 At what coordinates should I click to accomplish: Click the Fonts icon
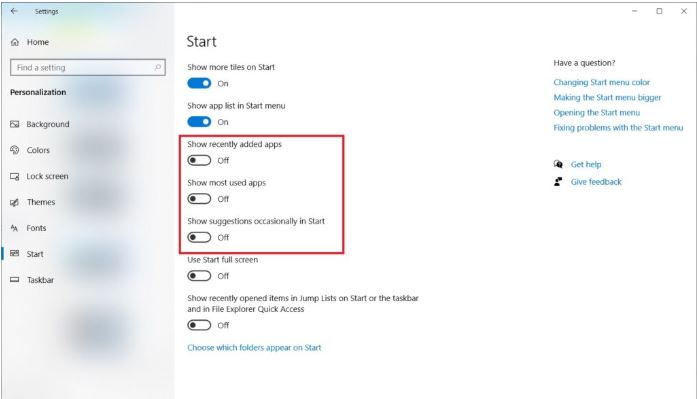15,228
